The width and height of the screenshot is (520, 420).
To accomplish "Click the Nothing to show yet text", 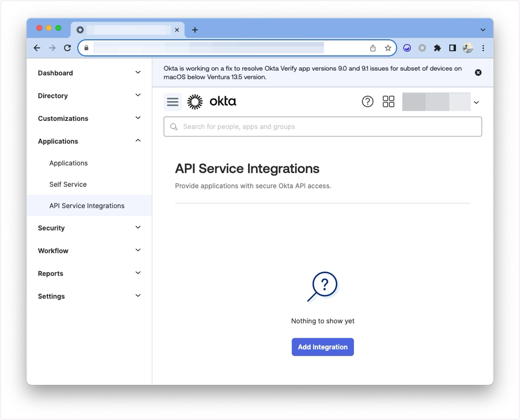I will pos(323,321).
